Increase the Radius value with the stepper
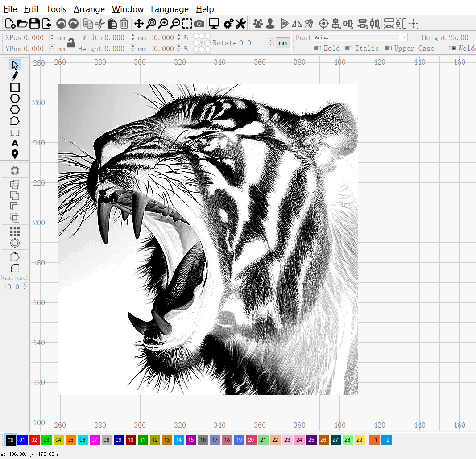The height and width of the screenshot is (459, 476). pos(25,285)
